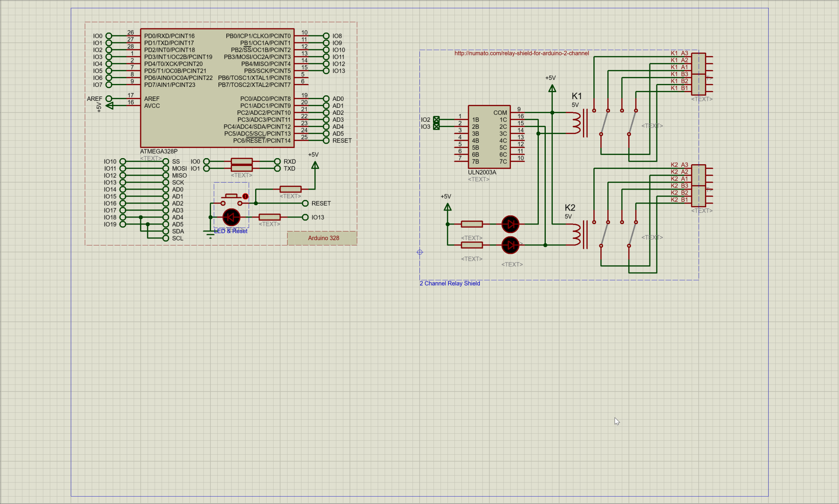839x504 pixels.
Task: Click the LED & Reset label
Action: (231, 231)
